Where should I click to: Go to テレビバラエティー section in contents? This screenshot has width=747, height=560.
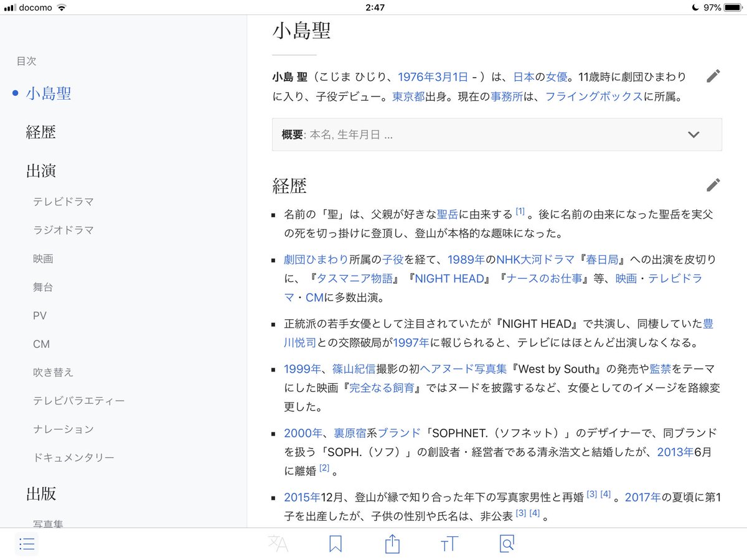pyautogui.click(x=79, y=401)
